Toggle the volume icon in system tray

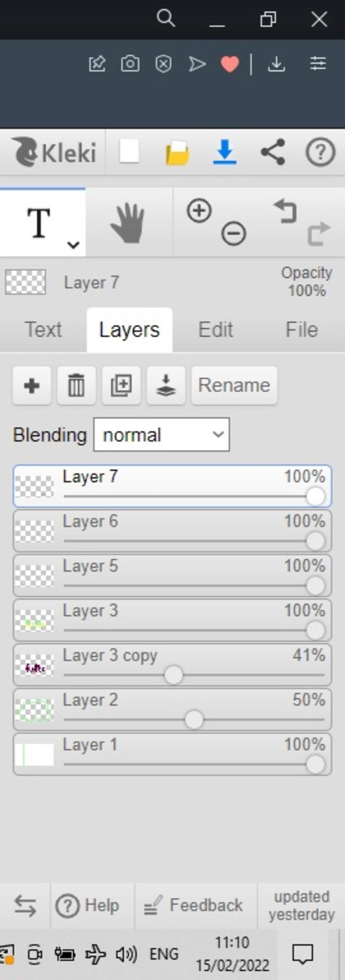(x=126, y=954)
